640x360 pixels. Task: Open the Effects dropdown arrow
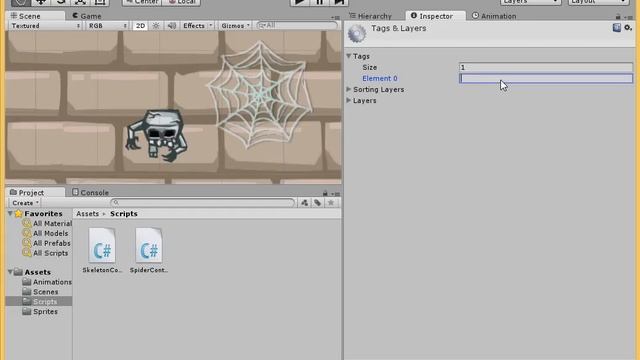tap(211, 25)
